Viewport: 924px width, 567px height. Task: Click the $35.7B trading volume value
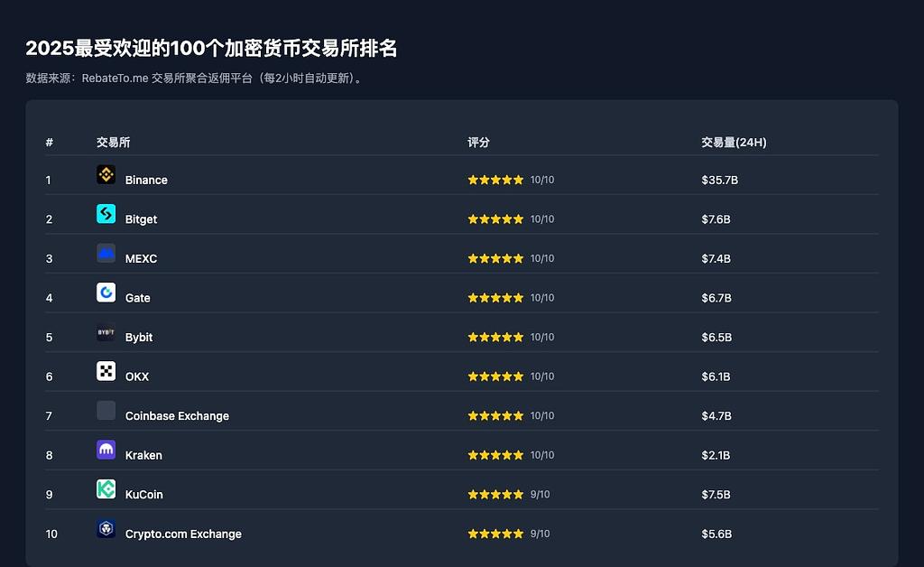click(719, 181)
